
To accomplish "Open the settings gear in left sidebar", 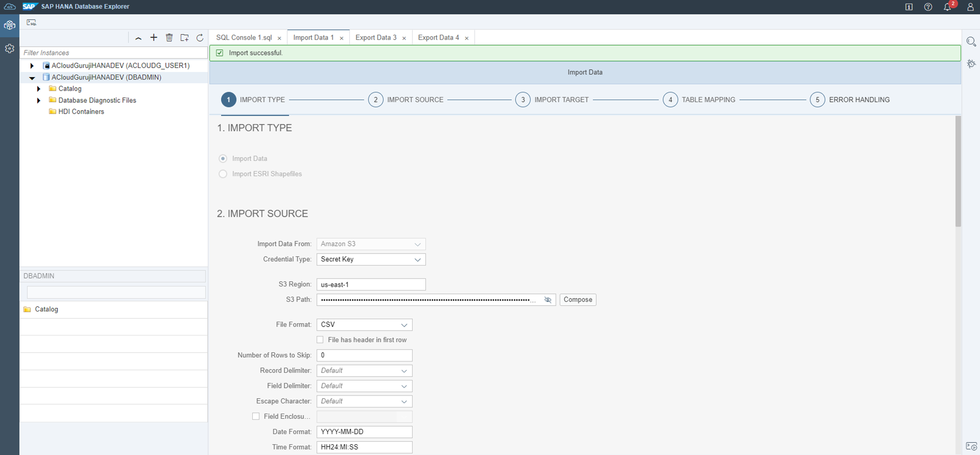I will pos(9,48).
